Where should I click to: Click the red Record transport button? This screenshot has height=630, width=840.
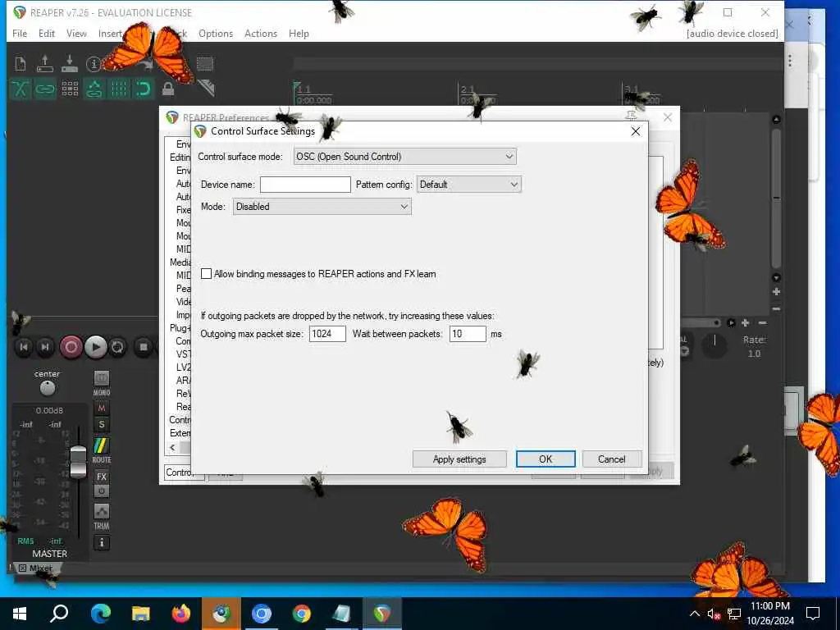pos(71,347)
